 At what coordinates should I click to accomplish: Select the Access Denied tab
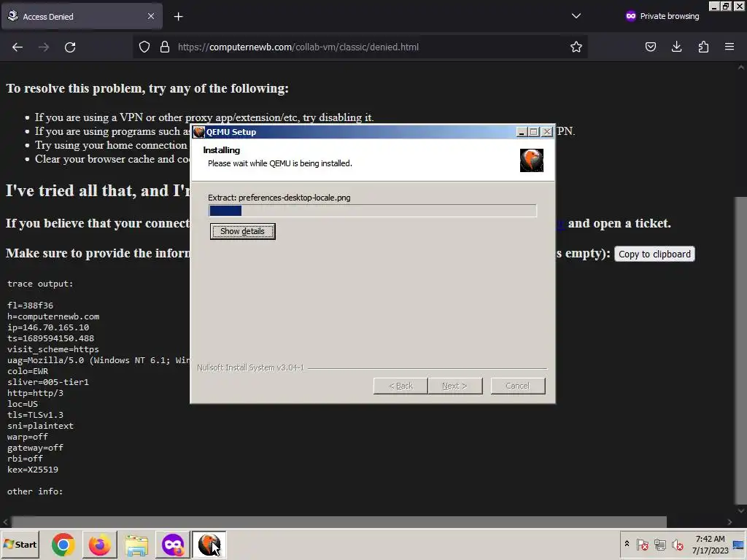(x=82, y=16)
